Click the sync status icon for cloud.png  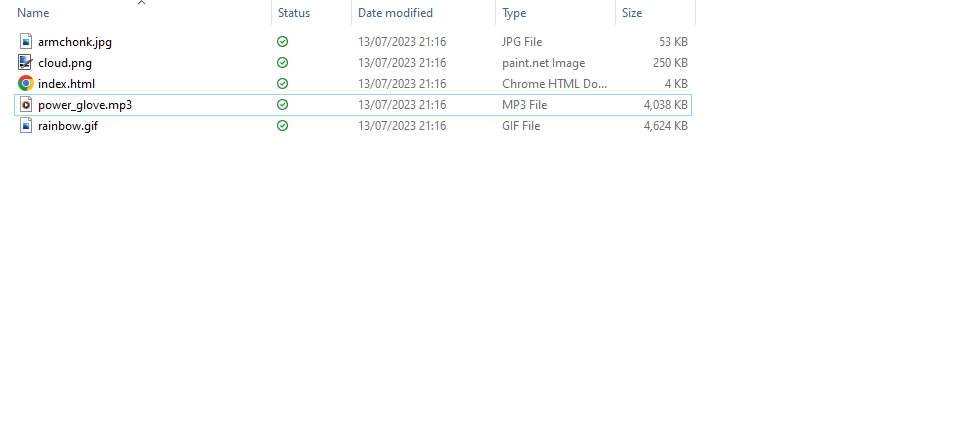pos(283,63)
